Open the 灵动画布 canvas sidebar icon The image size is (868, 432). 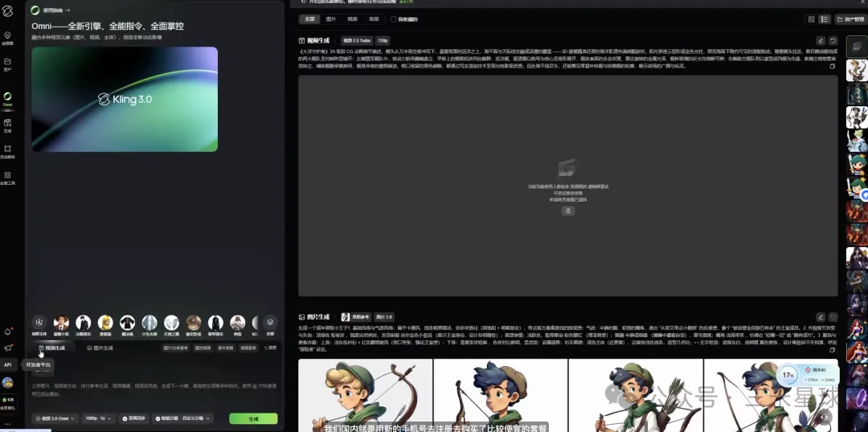(x=8, y=151)
